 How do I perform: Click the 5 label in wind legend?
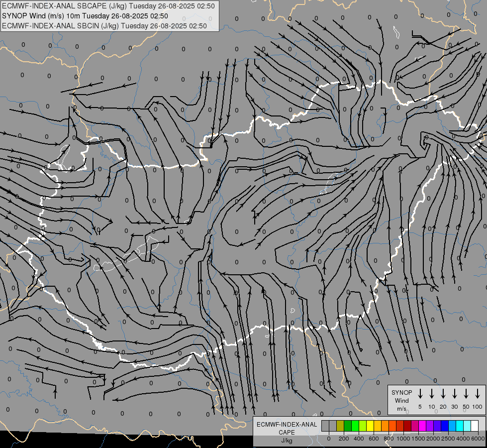[420, 407]
